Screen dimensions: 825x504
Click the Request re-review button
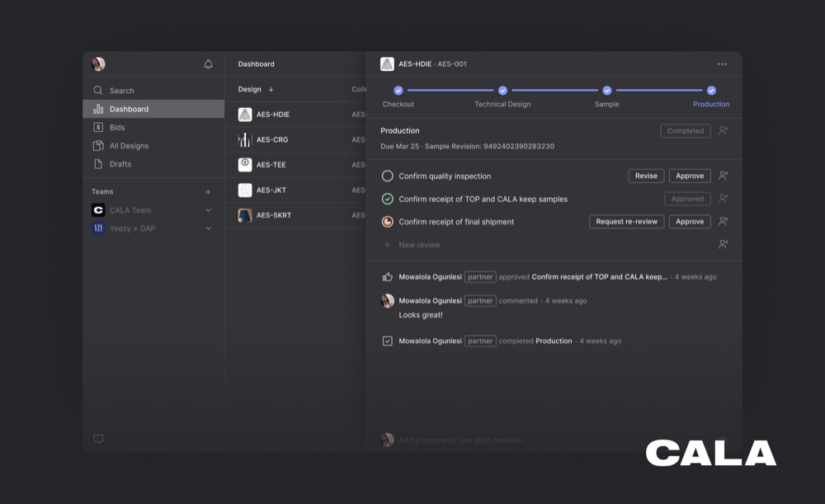click(x=626, y=222)
